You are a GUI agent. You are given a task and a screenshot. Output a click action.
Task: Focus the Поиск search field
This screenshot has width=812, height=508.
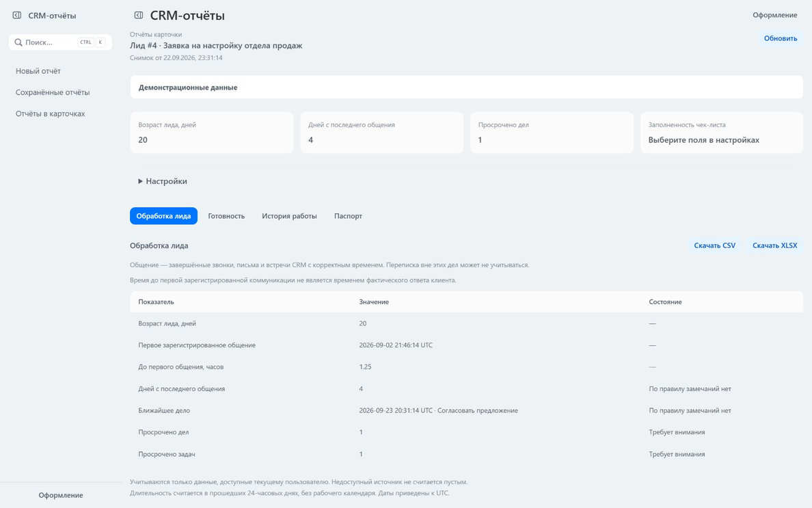(60, 42)
